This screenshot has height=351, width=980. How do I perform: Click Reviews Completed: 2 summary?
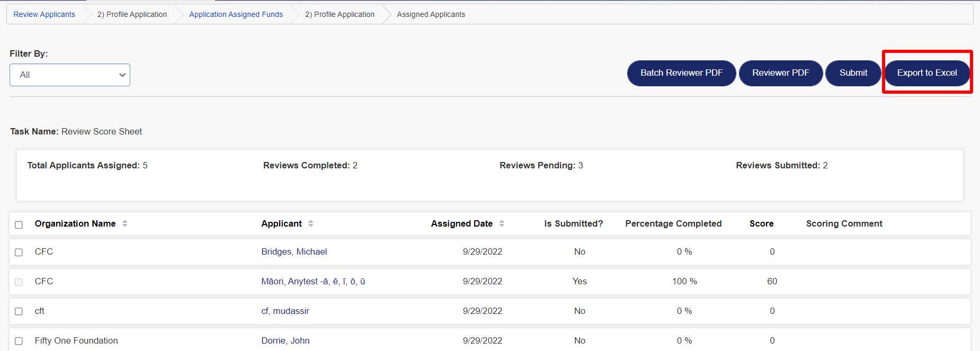(310, 165)
